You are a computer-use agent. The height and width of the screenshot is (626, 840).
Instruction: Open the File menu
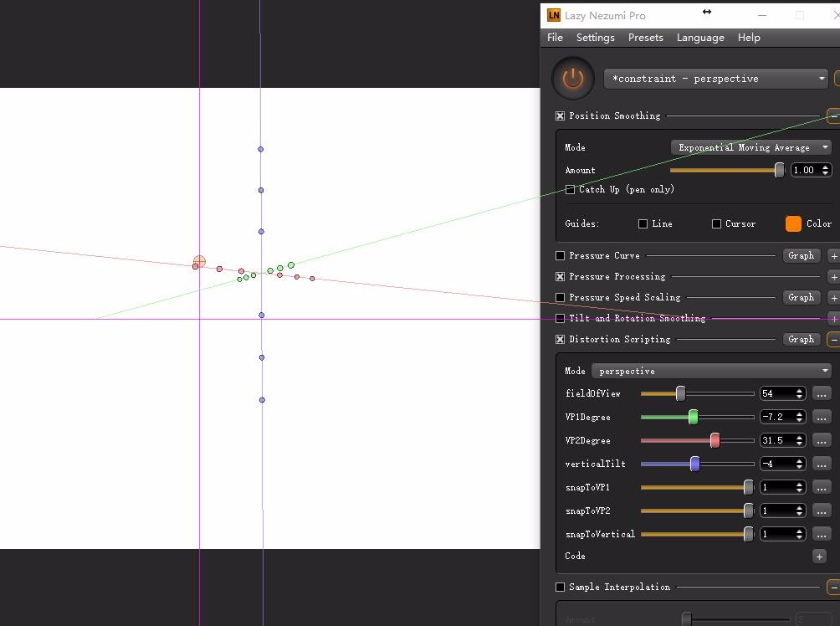click(x=555, y=38)
